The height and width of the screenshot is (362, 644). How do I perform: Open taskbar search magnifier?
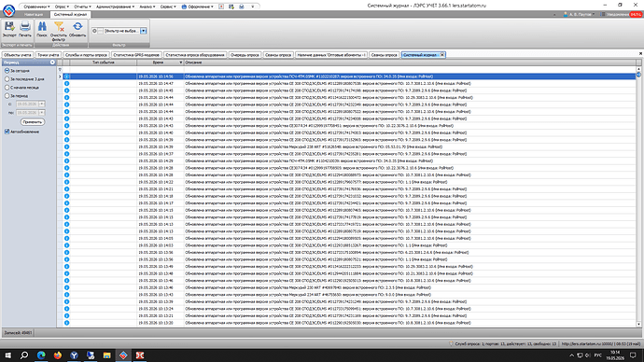[24, 355]
